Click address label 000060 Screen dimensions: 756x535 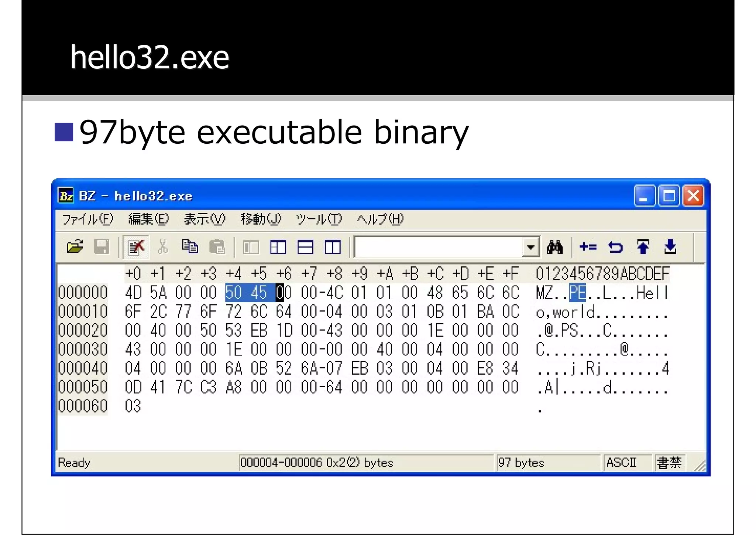point(83,406)
